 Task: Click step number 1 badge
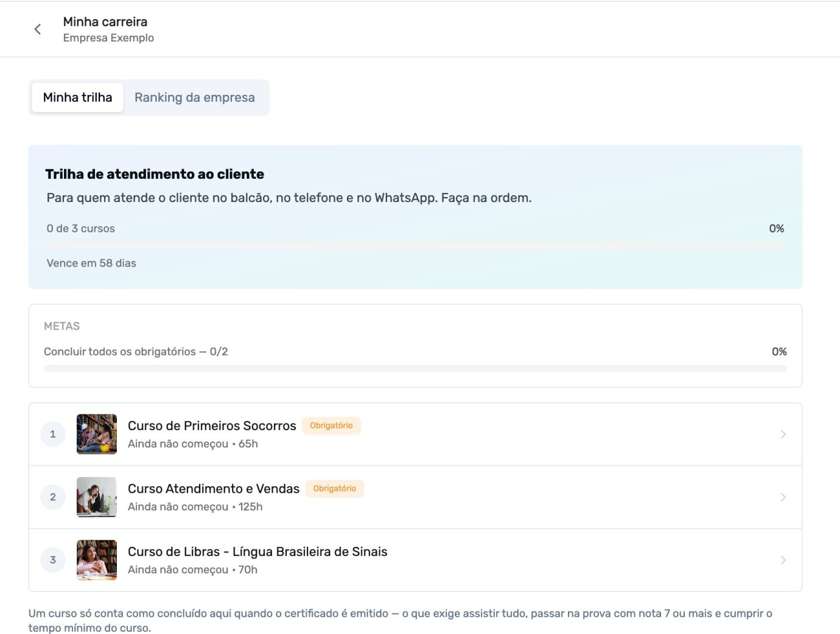click(53, 434)
